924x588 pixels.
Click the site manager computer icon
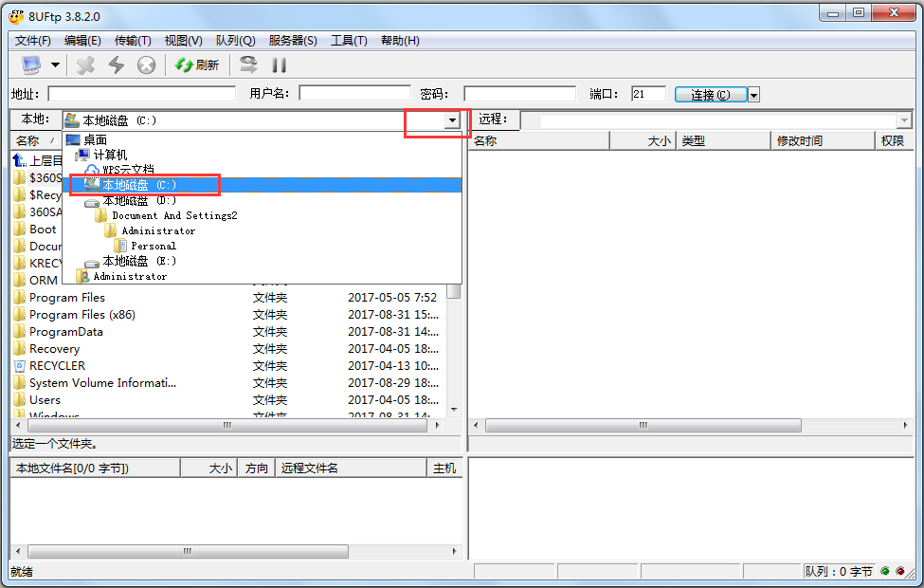pos(31,64)
